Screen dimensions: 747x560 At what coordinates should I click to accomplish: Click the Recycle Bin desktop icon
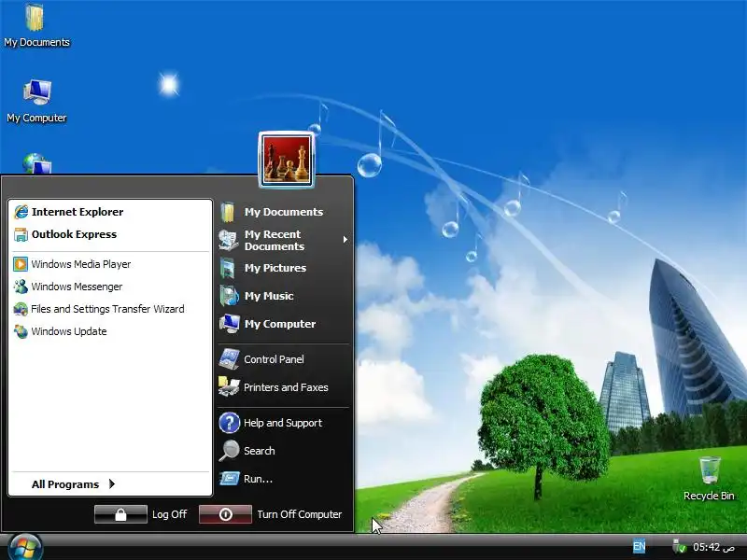pyautogui.click(x=710, y=470)
